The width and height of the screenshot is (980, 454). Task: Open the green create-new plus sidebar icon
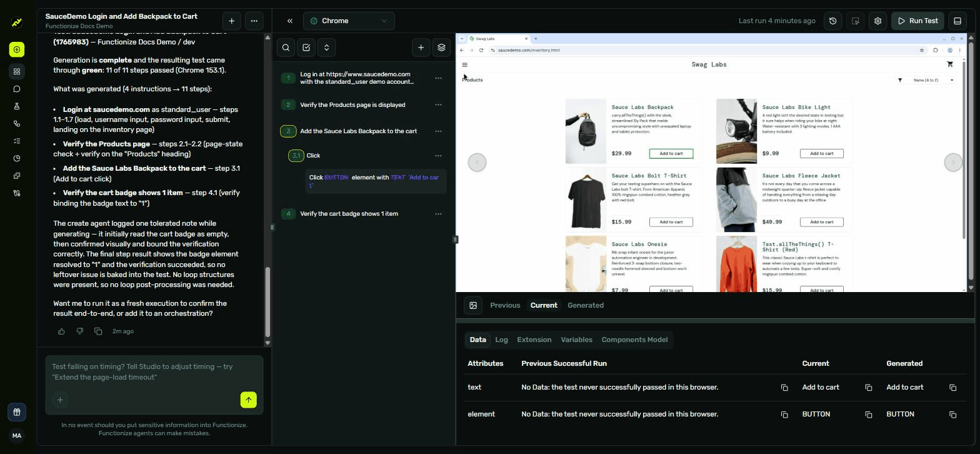pyautogui.click(x=17, y=49)
